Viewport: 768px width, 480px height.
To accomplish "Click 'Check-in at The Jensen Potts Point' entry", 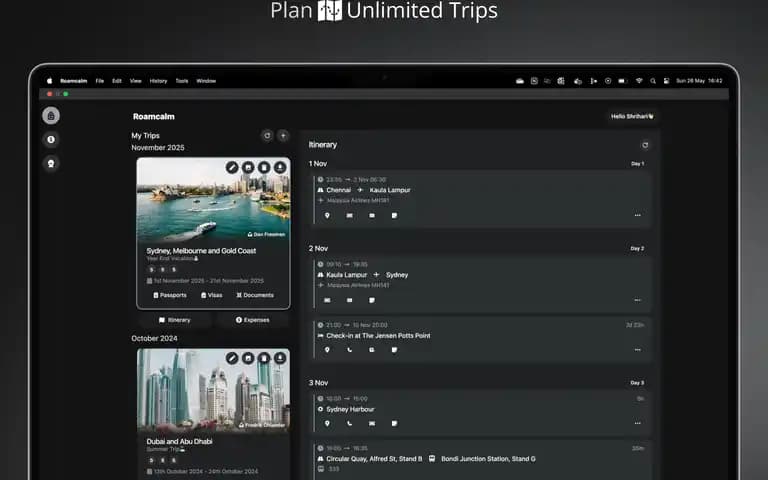I will pyautogui.click(x=378, y=336).
